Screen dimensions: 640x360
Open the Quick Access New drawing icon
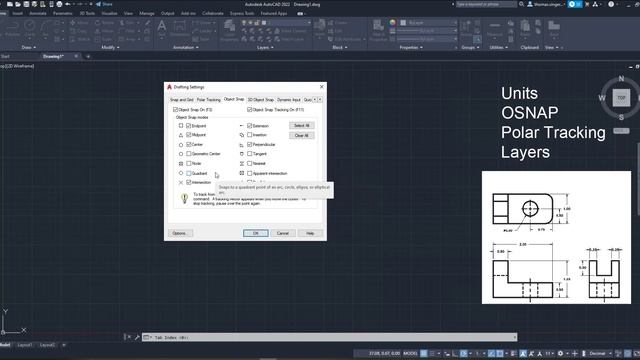pyautogui.click(x=9, y=4)
